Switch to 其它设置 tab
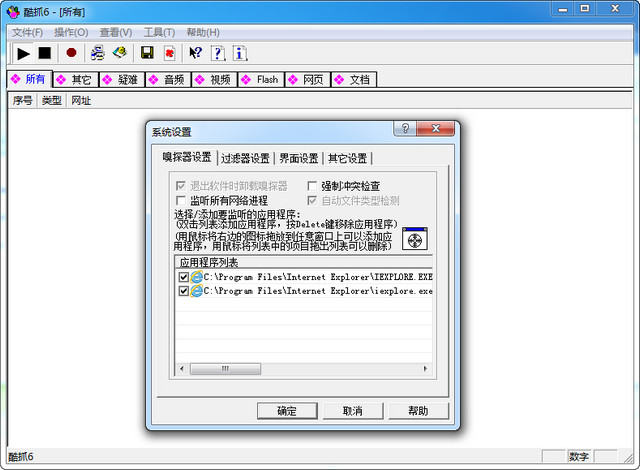The image size is (640, 470). [x=347, y=158]
